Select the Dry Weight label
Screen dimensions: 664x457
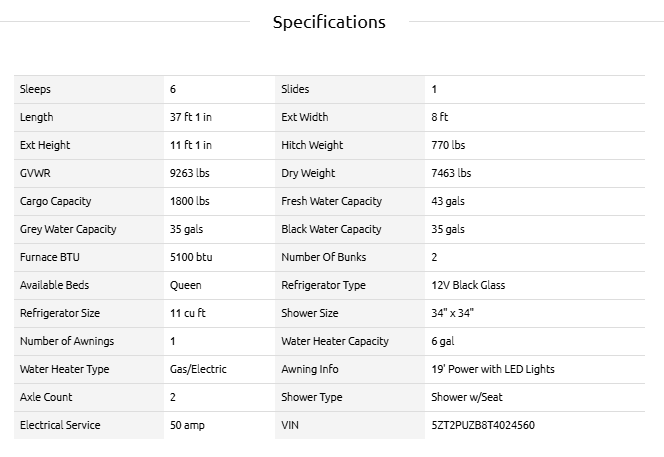[308, 173]
